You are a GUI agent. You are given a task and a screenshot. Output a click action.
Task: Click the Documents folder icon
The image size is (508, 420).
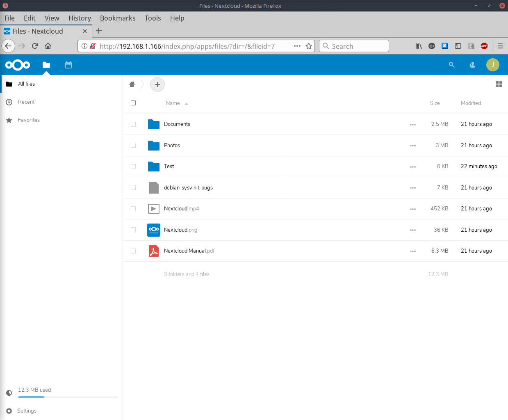[154, 124]
